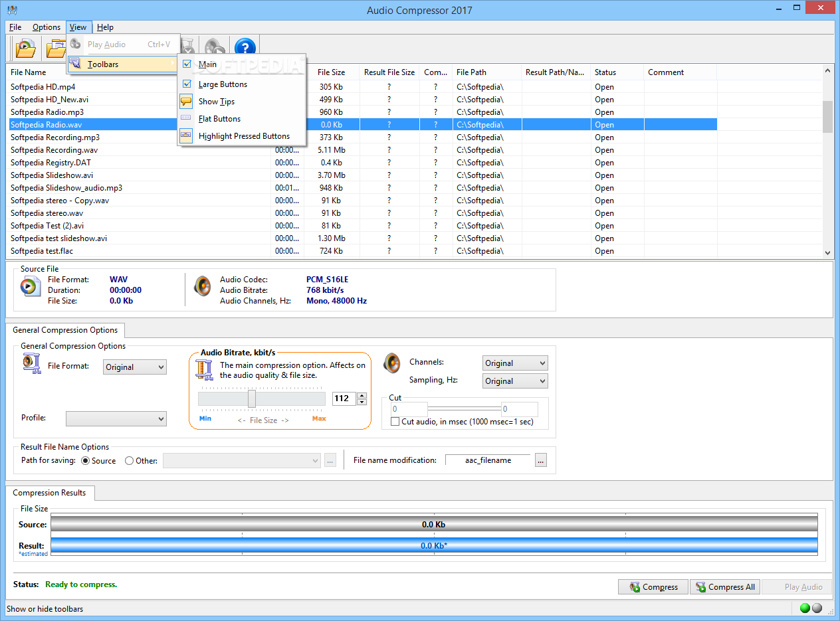Sort by the Status column header
Image resolution: width=840 pixels, height=621 pixels.
click(x=617, y=72)
